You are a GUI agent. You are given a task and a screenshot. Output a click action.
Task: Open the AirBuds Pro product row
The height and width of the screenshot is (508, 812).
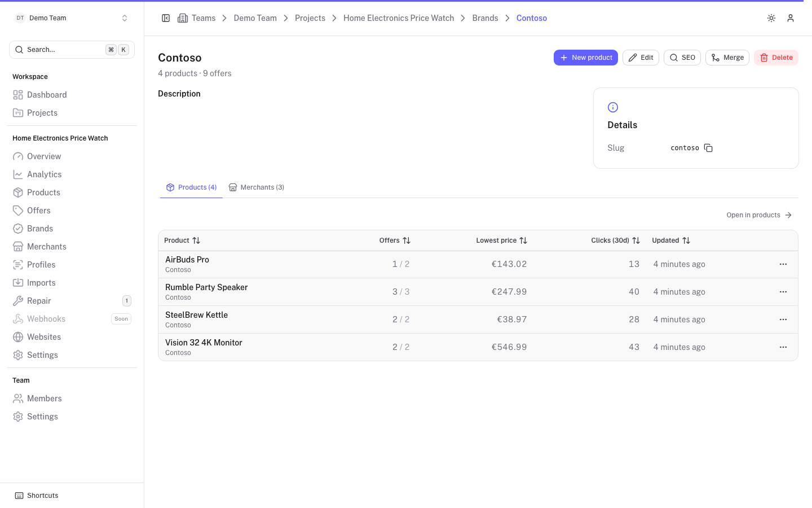478,264
